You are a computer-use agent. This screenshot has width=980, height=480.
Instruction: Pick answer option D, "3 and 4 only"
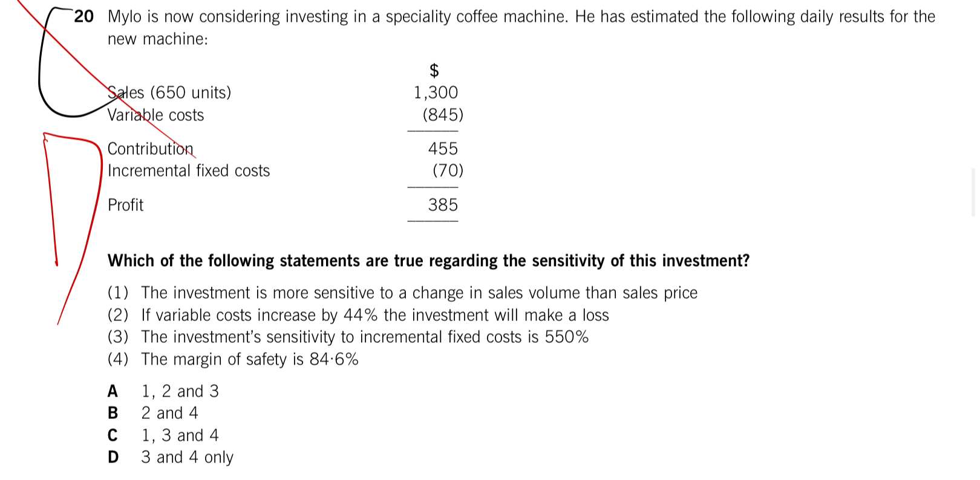pos(187,457)
